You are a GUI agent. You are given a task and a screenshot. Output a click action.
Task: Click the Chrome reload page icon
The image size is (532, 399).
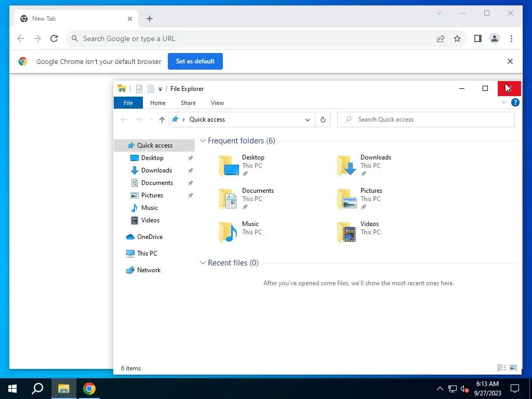click(54, 38)
